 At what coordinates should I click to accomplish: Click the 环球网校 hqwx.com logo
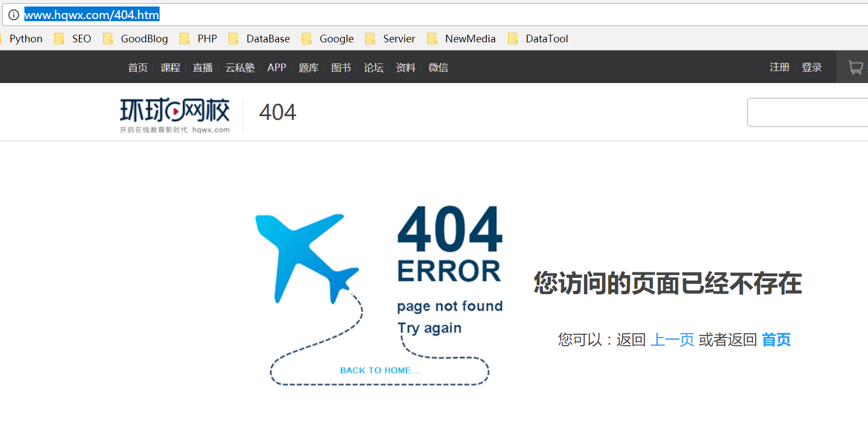coord(175,115)
